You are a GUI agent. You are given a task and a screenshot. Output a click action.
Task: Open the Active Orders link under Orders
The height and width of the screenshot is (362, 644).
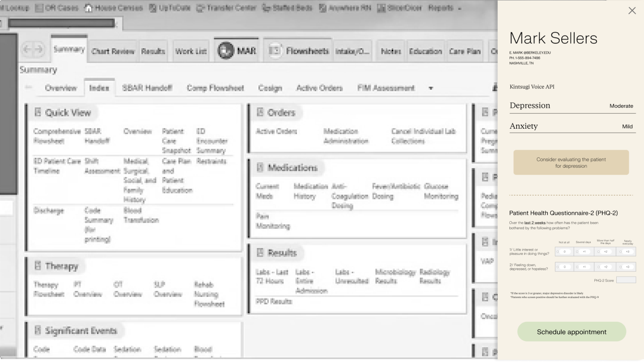coord(276,131)
